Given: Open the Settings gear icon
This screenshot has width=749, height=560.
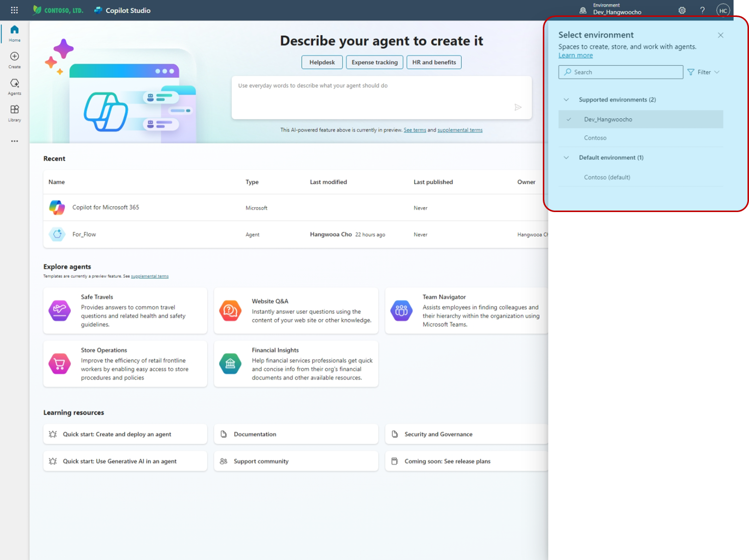Looking at the screenshot, I should (682, 10).
